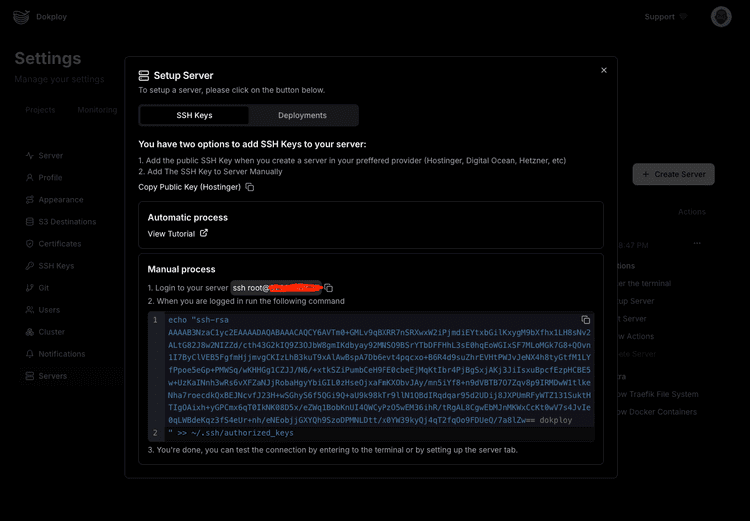Screen dimensions: 750x521
Task: Open Server settings in sidebar
Action: click(50, 156)
